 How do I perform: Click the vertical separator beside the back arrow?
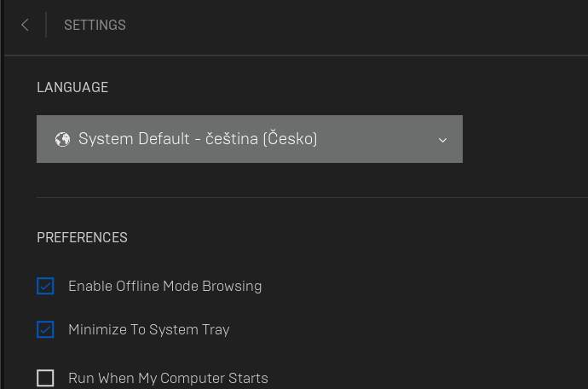[x=46, y=26]
